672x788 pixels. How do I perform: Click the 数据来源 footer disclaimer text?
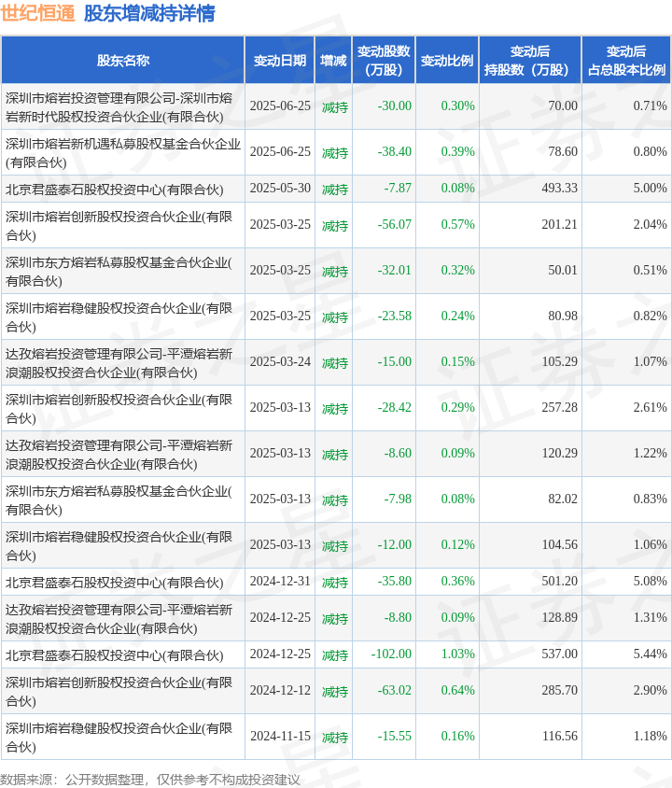click(150, 780)
